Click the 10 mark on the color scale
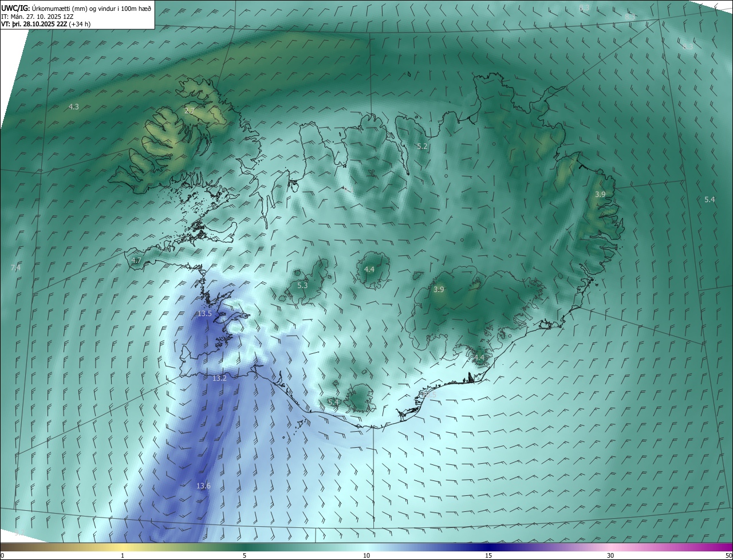Screen dimensions: 733x560 click(366, 555)
